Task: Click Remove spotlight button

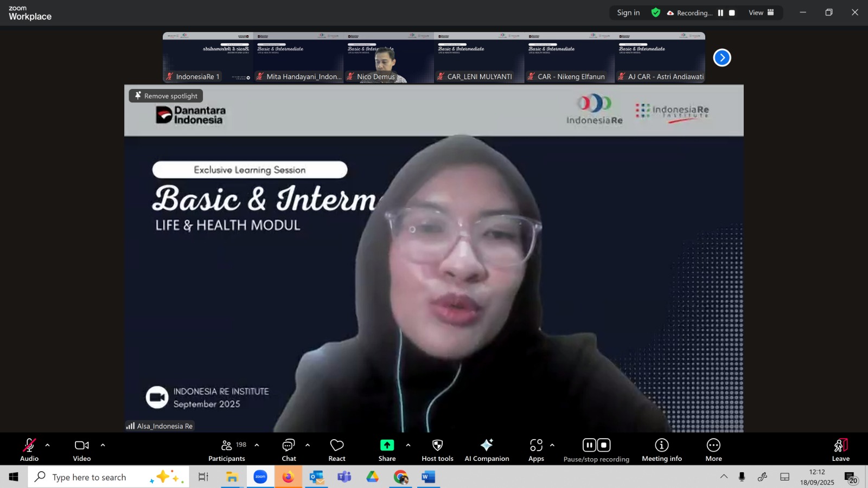Action: coord(166,96)
